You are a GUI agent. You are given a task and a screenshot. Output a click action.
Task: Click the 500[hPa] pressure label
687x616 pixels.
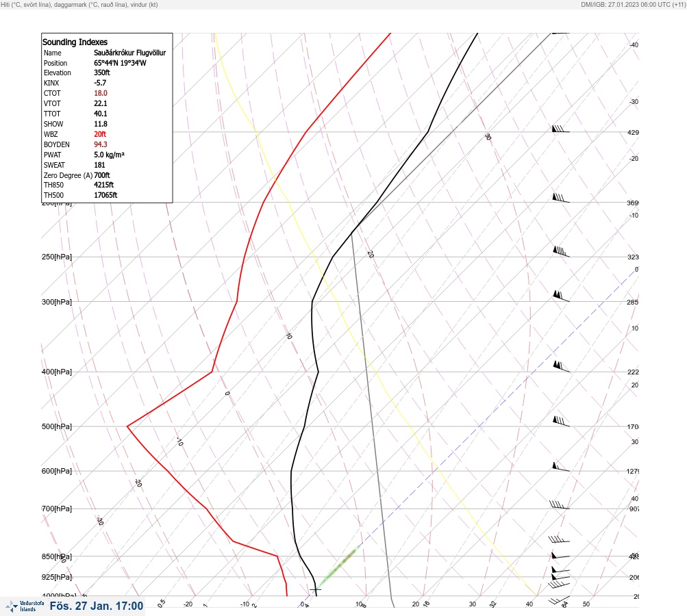click(x=57, y=426)
